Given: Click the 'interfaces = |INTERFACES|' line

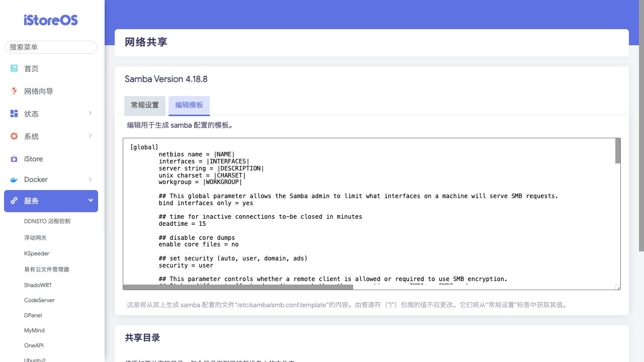Looking at the screenshot, I should [204, 161].
